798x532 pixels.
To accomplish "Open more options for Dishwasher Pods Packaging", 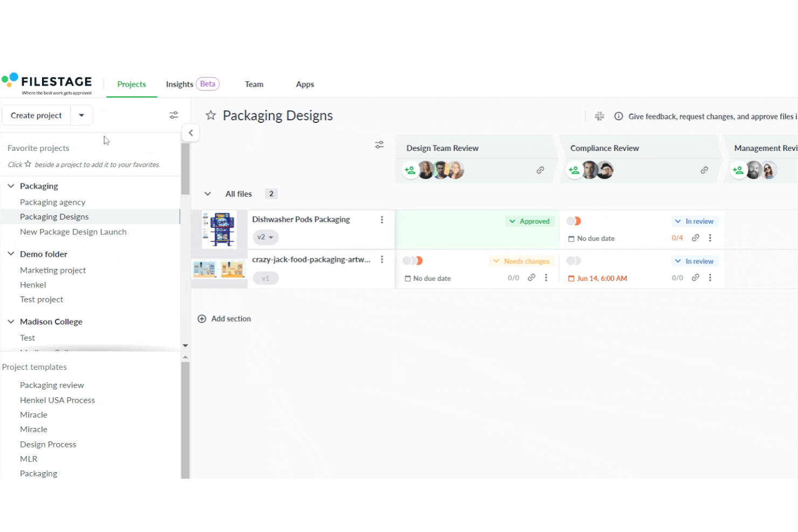I will 382,219.
